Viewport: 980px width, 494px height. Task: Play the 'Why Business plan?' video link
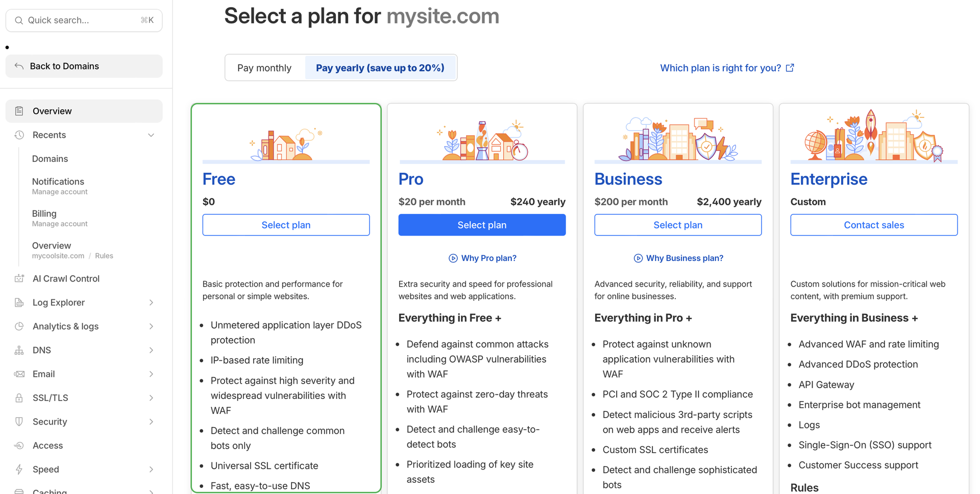tap(678, 258)
